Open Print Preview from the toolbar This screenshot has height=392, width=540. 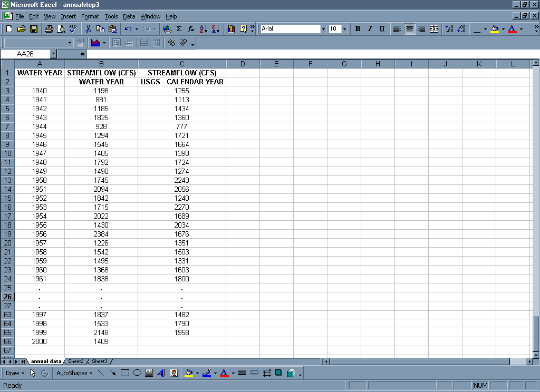pos(61,29)
